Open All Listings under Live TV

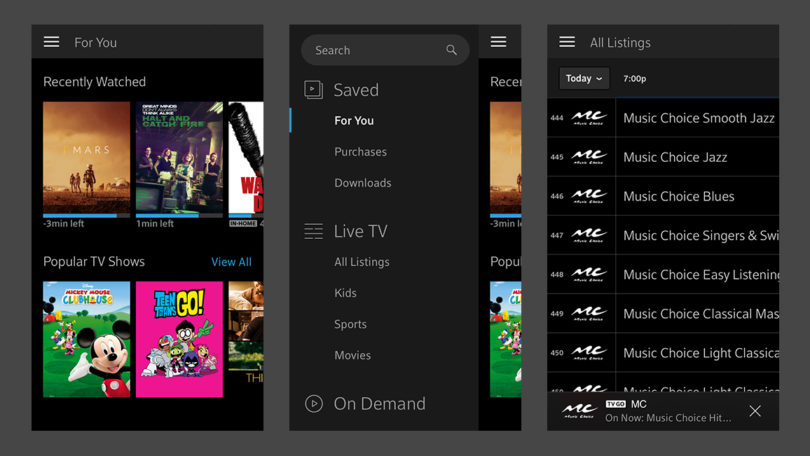[362, 262]
